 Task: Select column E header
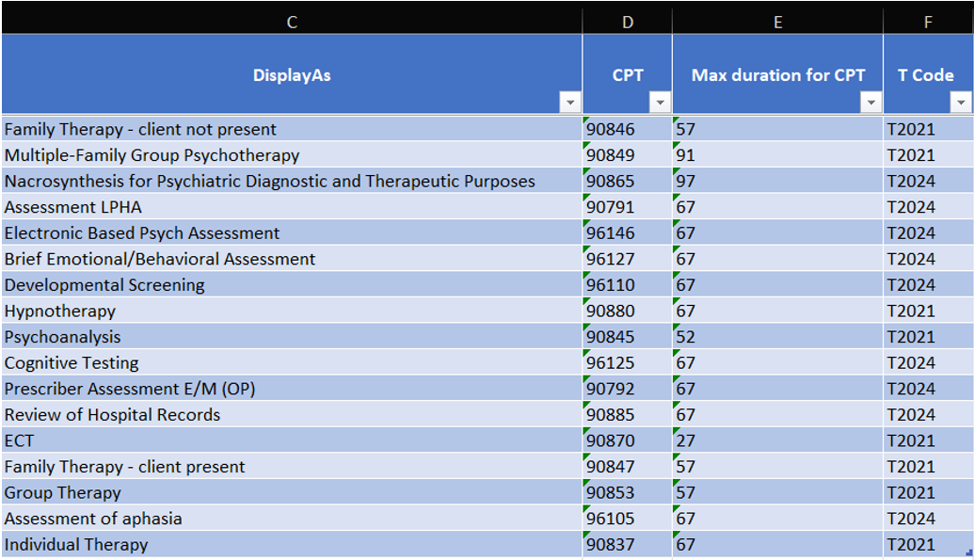(777, 22)
